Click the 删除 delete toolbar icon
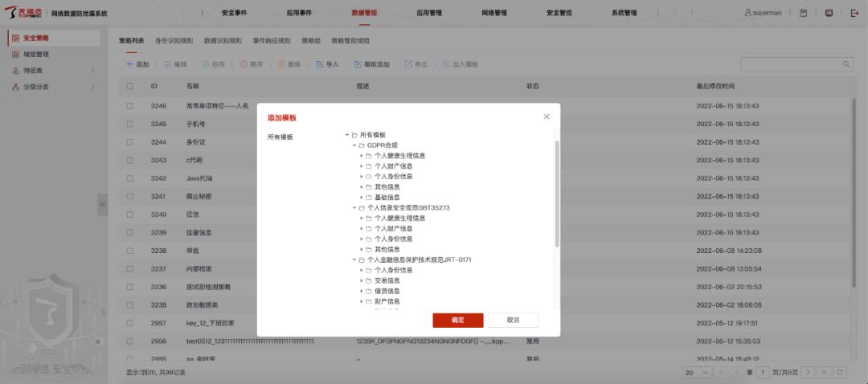This screenshot has width=868, height=384. [281, 64]
